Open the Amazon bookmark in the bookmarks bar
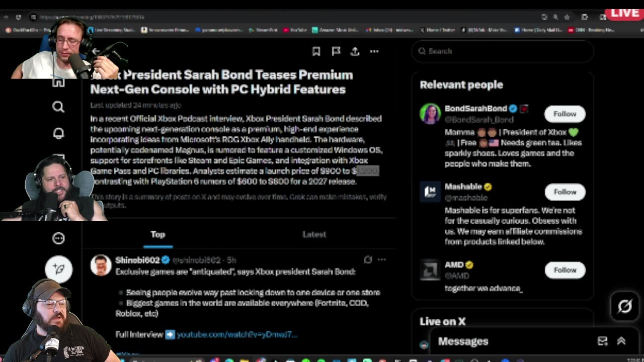 click(x=335, y=30)
